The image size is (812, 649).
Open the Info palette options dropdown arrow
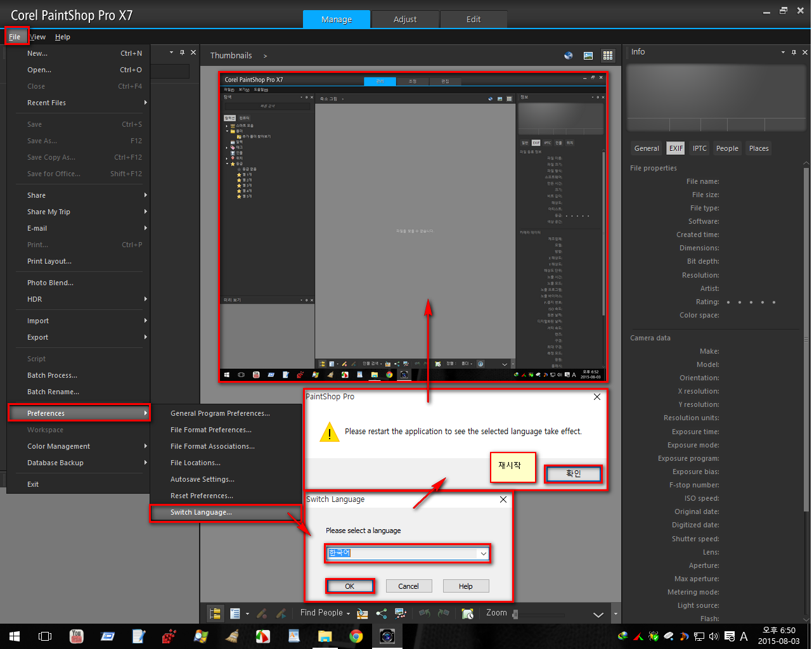click(x=783, y=52)
